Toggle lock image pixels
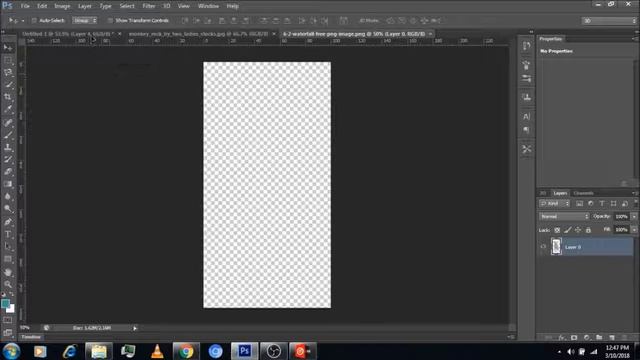Image resolution: width=640 pixels, height=360 pixels. (567, 230)
